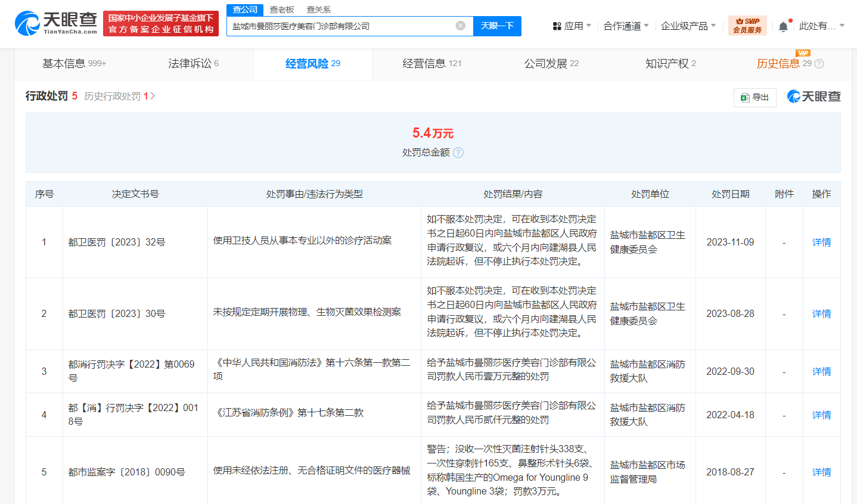Expand the 合作通道 dropdown menu

(626, 26)
